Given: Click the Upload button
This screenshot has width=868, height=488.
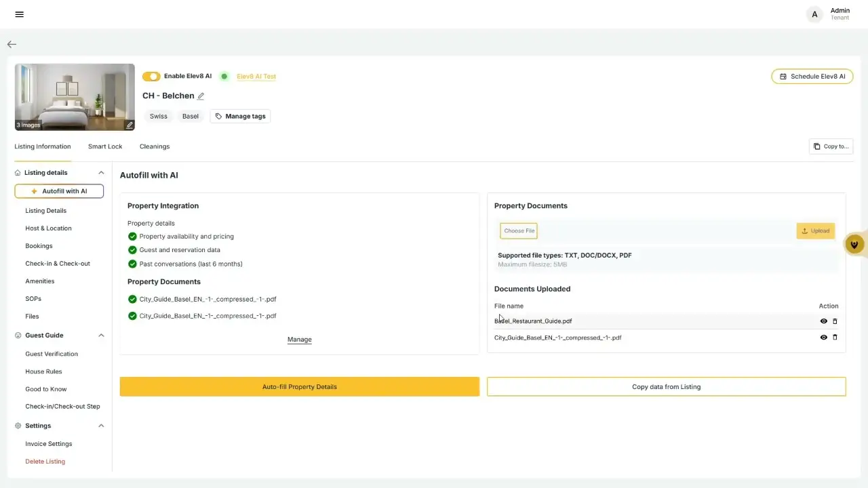Looking at the screenshot, I should coord(816,231).
